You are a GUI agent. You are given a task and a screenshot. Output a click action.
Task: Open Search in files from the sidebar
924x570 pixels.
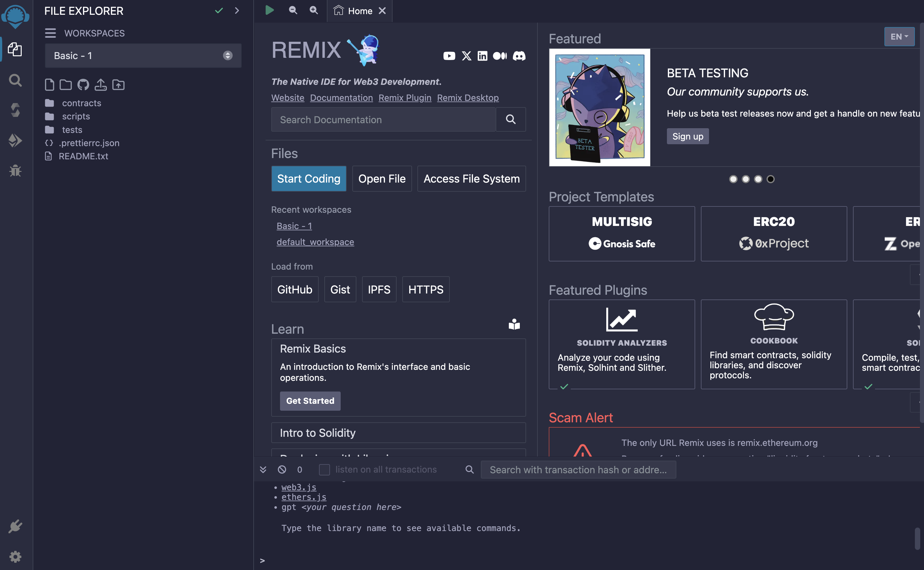point(15,80)
